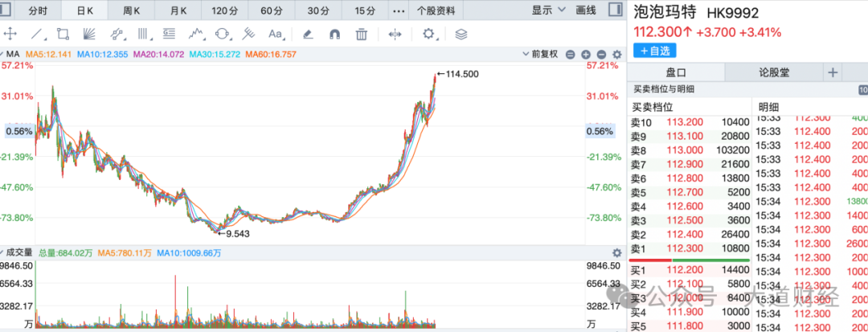The image size is (868, 332).
Task: Switch to the 月K tab
Action: (x=178, y=10)
